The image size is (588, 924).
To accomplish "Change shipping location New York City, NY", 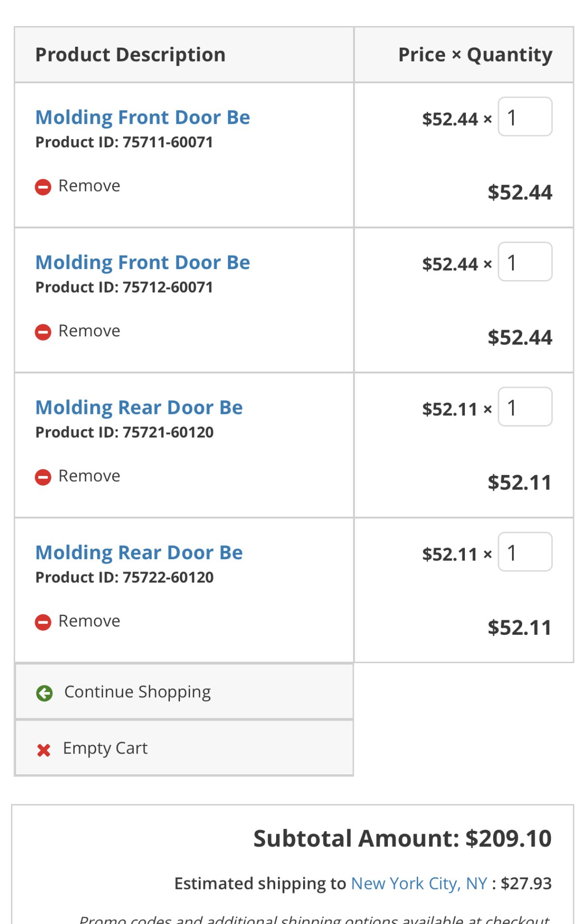I will tap(419, 884).
